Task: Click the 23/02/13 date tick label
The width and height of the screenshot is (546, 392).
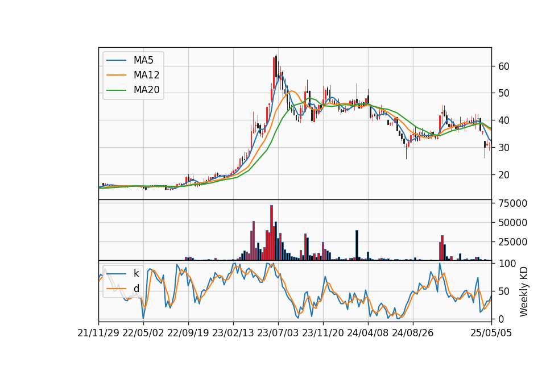Action: coord(233,333)
